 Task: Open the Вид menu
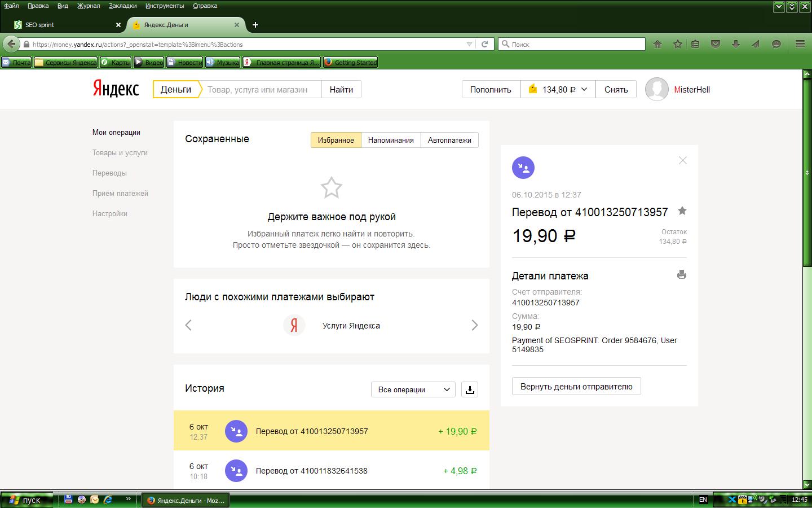(x=63, y=6)
